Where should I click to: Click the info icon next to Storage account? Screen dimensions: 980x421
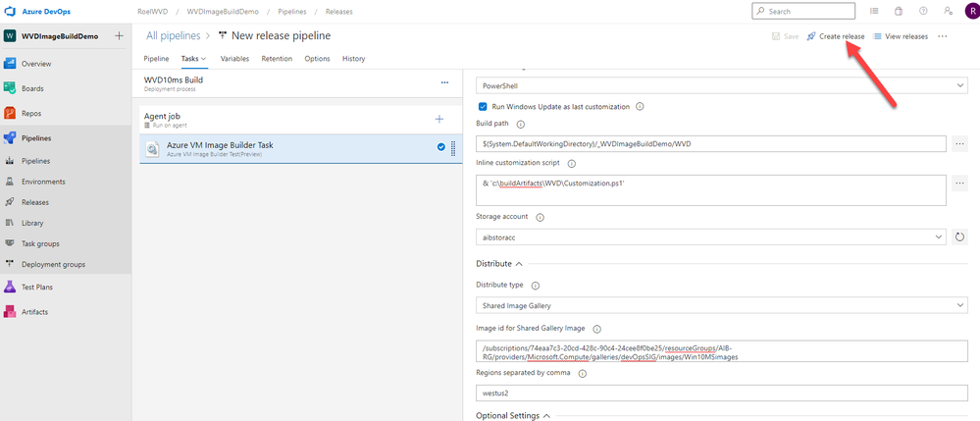540,217
